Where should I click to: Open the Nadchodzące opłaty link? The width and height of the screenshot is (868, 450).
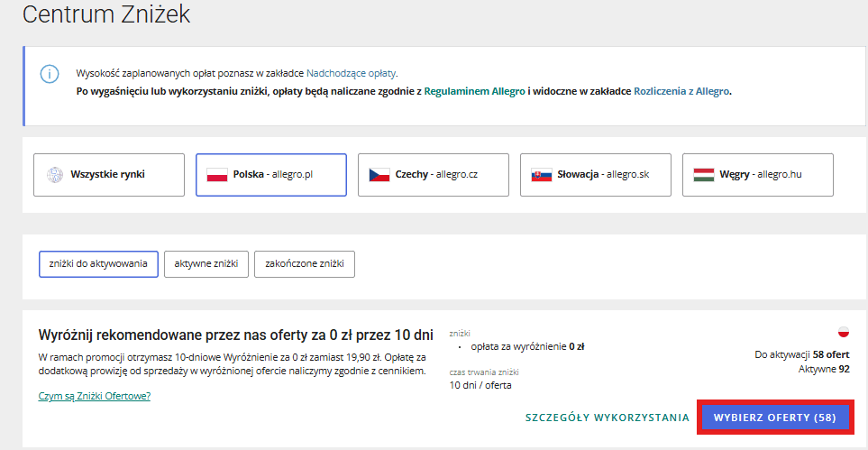352,73
